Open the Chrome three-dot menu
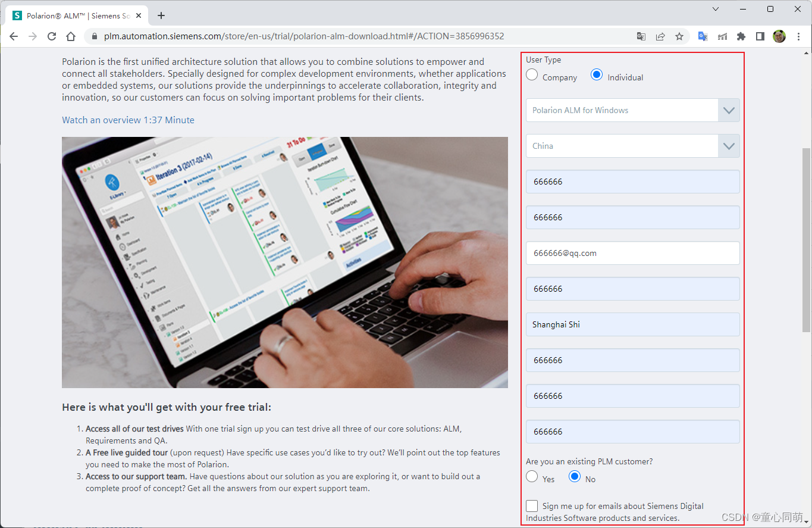Viewport: 812px width, 528px height. pyautogui.click(x=798, y=36)
